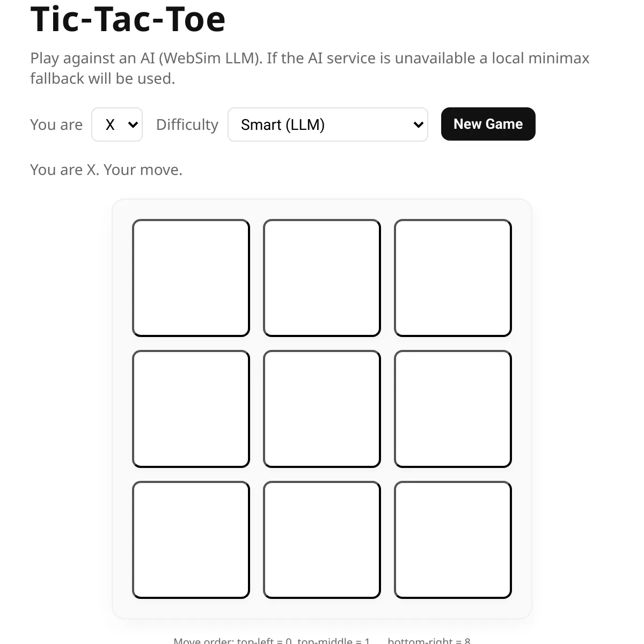Select the top-right board square
644x644 pixels.
coord(453,278)
